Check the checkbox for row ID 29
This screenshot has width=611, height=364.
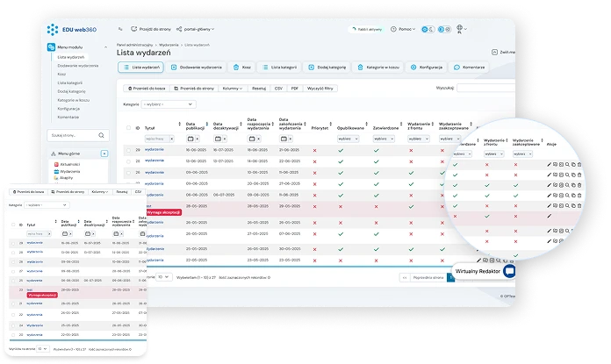[128, 151]
